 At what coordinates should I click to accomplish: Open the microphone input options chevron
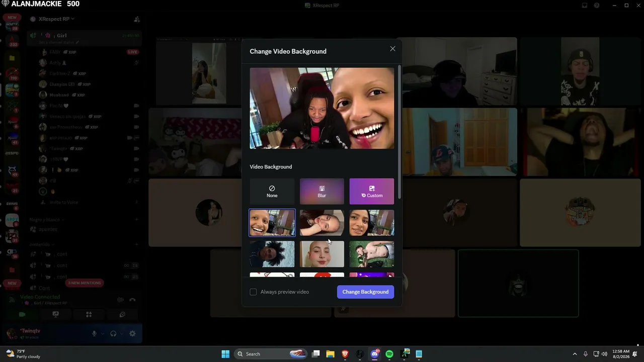pyautogui.click(x=102, y=333)
